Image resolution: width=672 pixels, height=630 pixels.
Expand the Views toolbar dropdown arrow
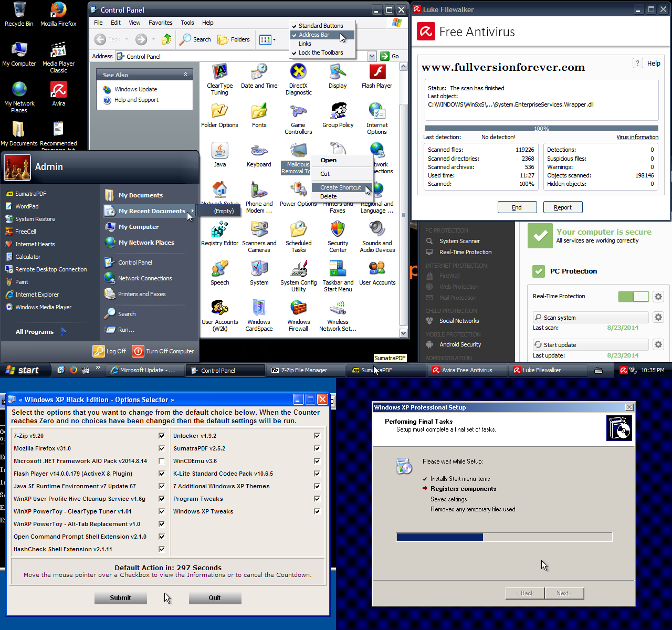tap(274, 39)
